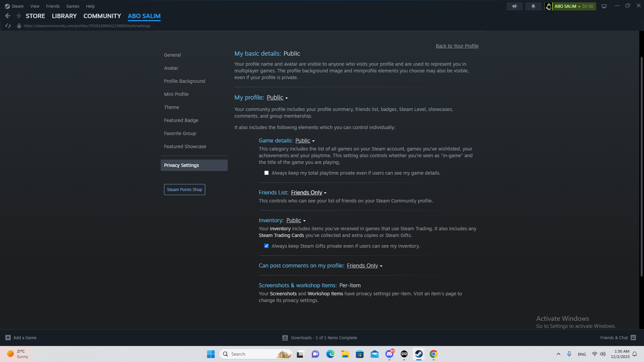Click Back to Your Profile link
The image size is (644, 362).
click(x=457, y=46)
